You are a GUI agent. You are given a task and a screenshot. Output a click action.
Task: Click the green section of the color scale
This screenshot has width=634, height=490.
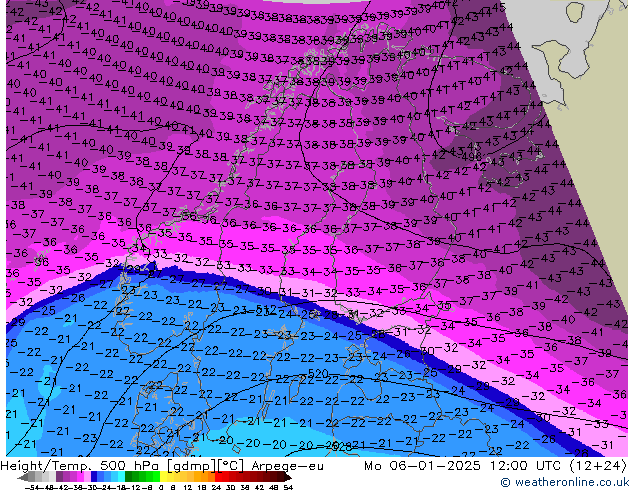pyautogui.click(x=142, y=477)
